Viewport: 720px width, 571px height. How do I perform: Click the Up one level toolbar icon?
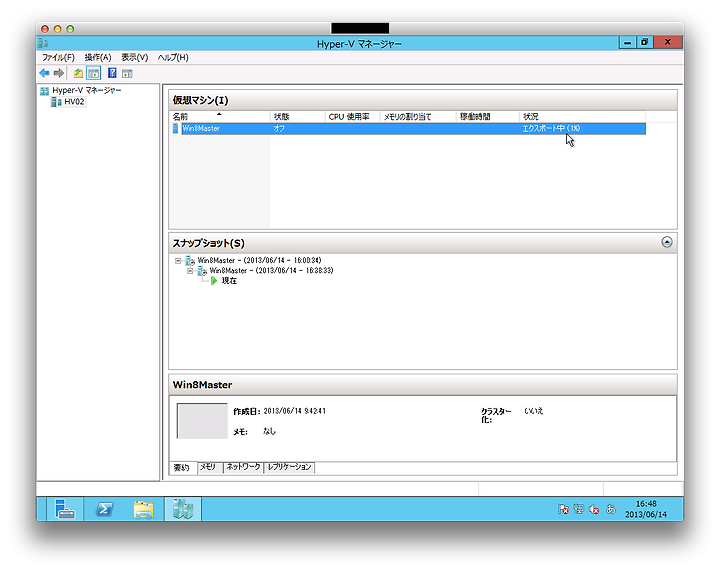79,73
